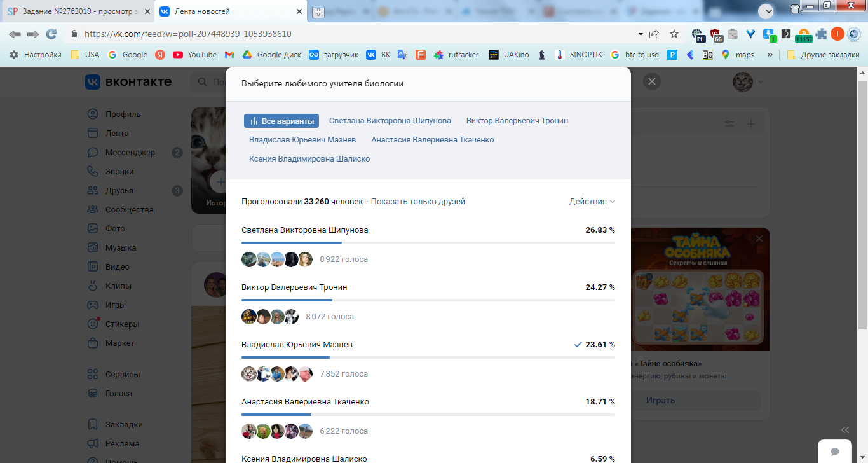Click Ткаченко result progress bar
868x463 pixels.
(x=428, y=415)
